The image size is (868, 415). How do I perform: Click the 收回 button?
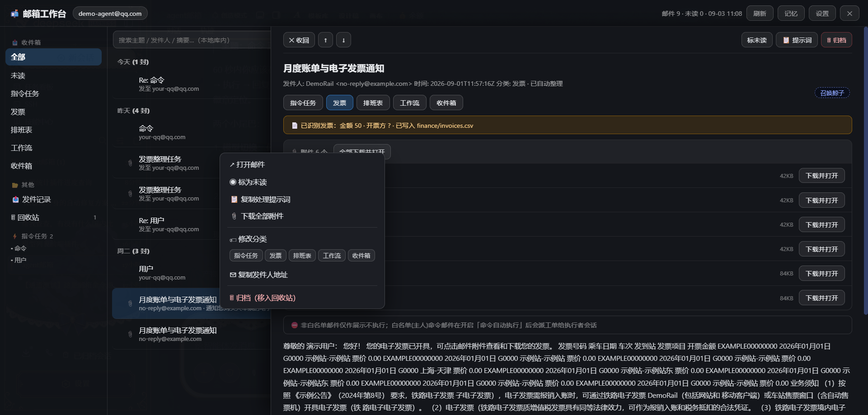point(299,40)
